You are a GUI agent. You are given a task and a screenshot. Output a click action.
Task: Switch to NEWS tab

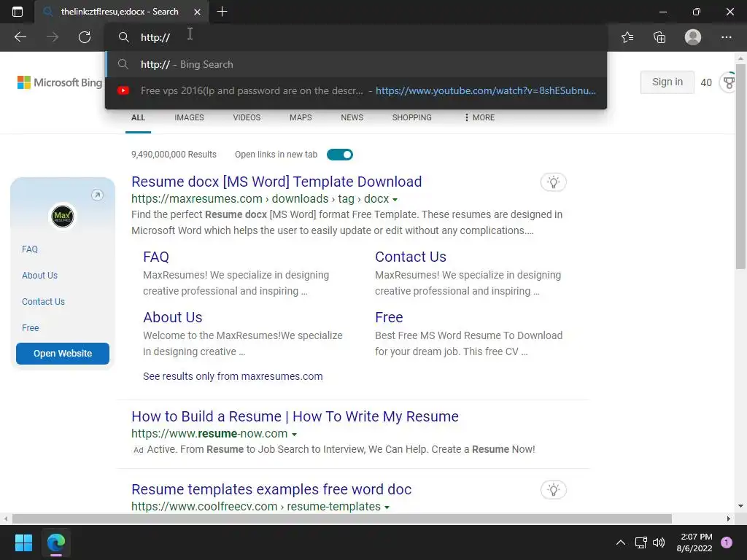(x=352, y=117)
